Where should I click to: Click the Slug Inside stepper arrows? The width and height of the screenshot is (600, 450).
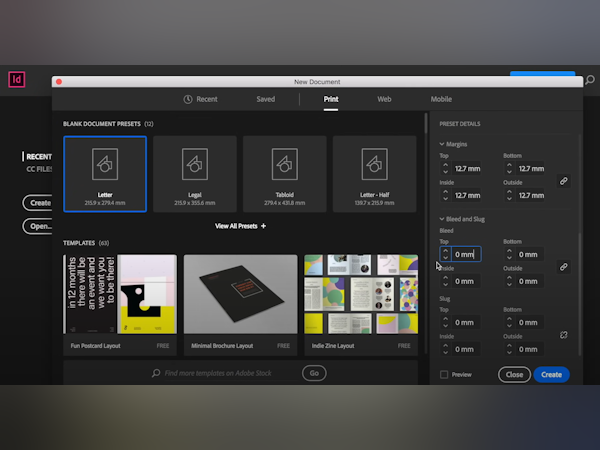[445, 349]
